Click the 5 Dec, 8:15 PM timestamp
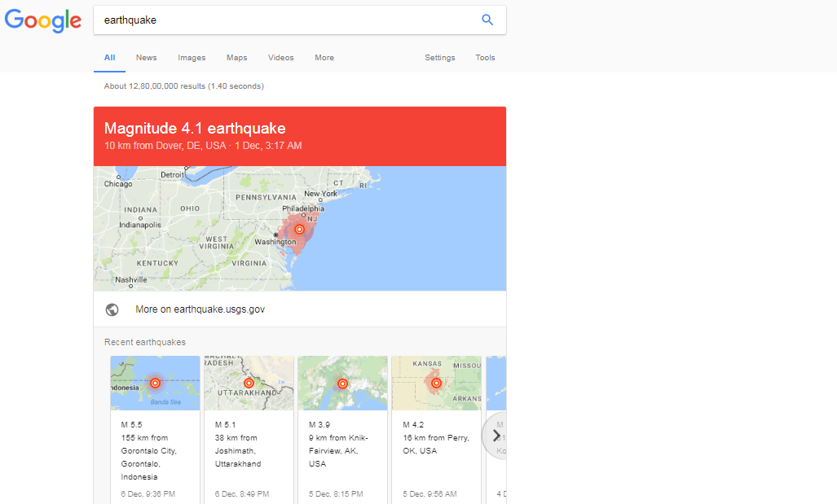The image size is (837, 504). [336, 494]
